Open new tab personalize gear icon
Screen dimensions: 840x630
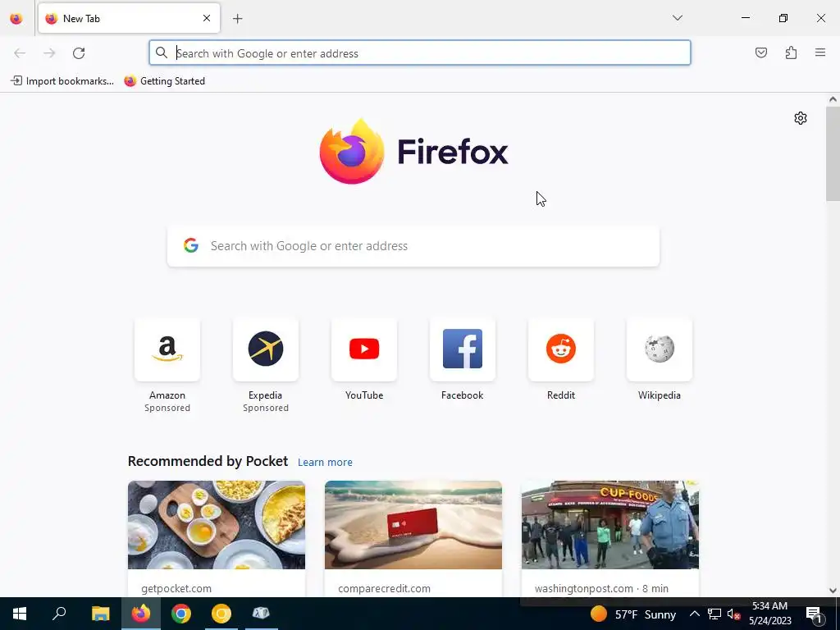[801, 118]
